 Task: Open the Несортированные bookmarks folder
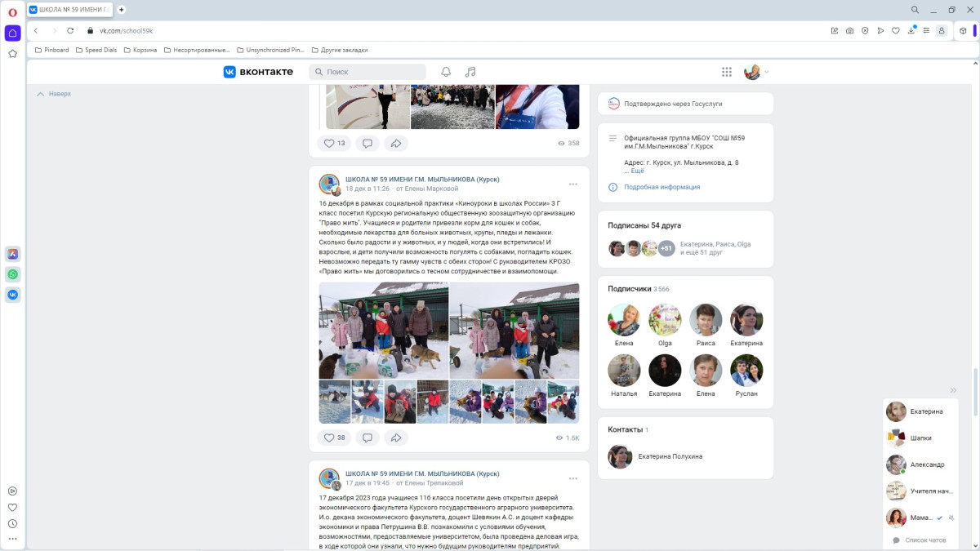pyautogui.click(x=197, y=50)
